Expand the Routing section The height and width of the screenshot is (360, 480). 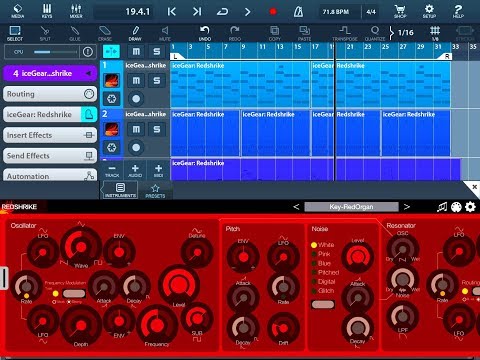(x=50, y=94)
